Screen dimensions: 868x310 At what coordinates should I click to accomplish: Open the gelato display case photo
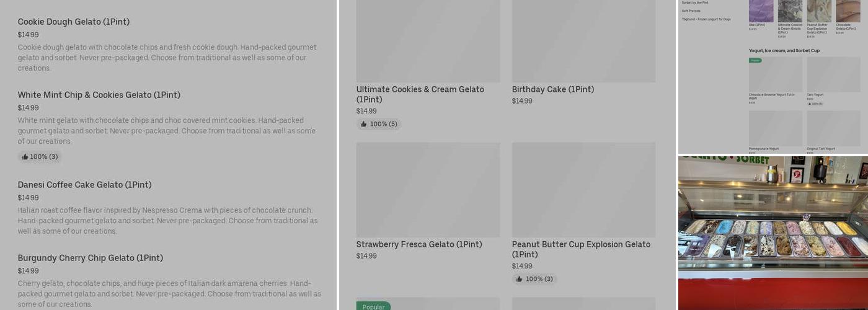click(x=773, y=232)
